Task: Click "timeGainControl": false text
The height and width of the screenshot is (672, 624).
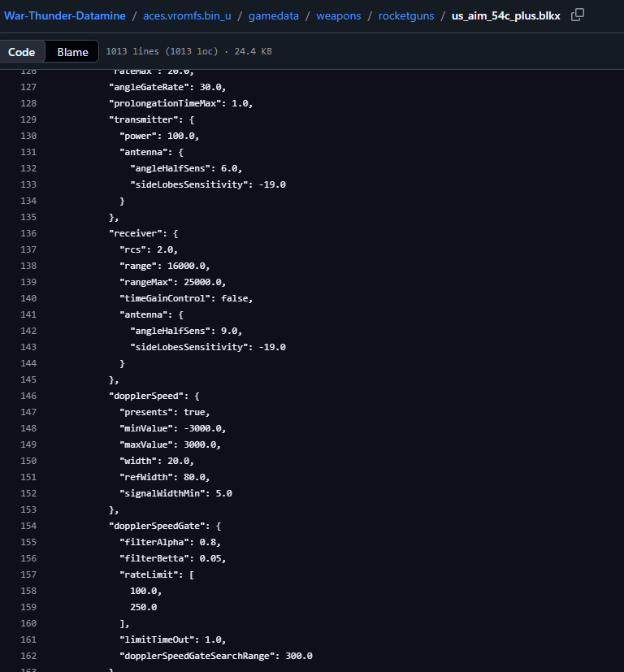Action: 186,298
